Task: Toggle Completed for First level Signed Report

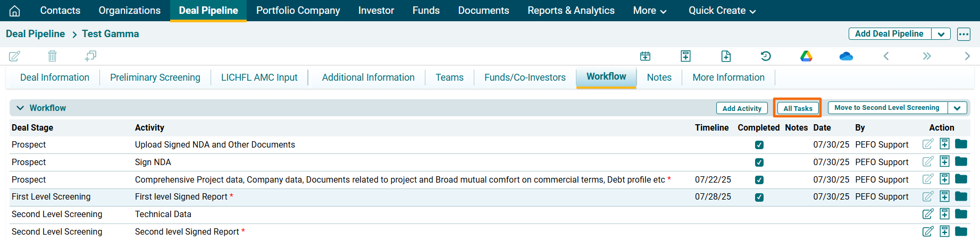Action: 759,197
